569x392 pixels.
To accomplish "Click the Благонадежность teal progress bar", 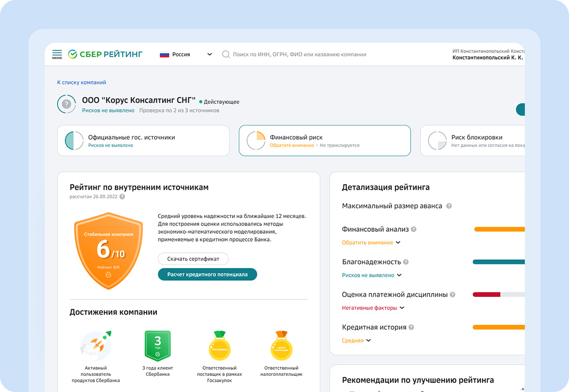I will coord(498,262).
